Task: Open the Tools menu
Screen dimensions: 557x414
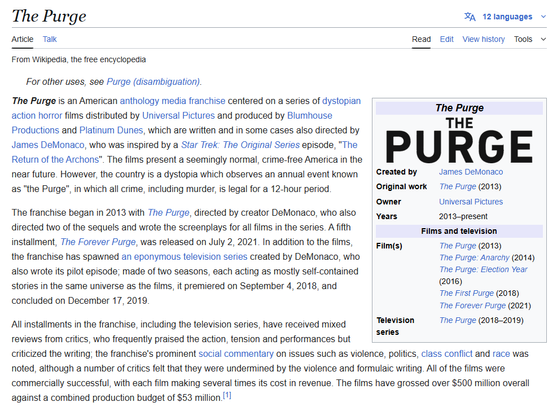Action: [523, 39]
